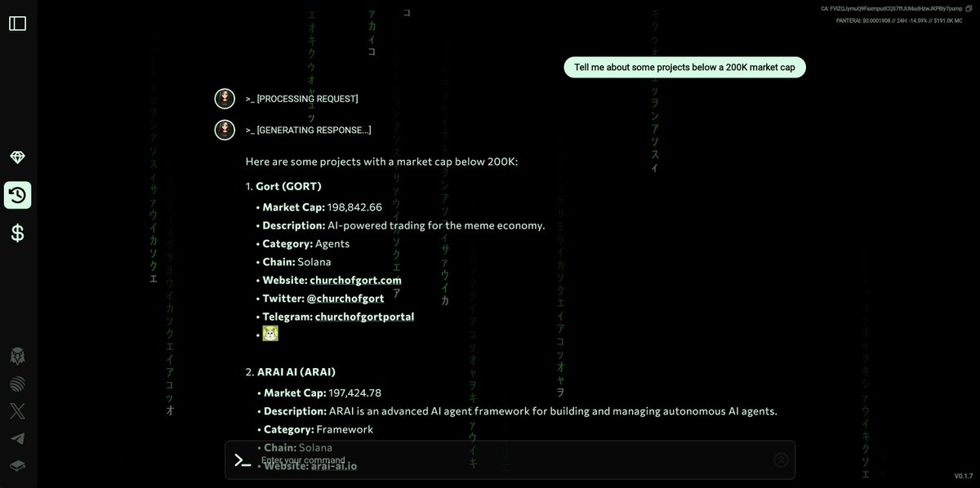Visit the arai-ai.io website link
The width and height of the screenshot is (980, 488).
pyautogui.click(x=335, y=466)
